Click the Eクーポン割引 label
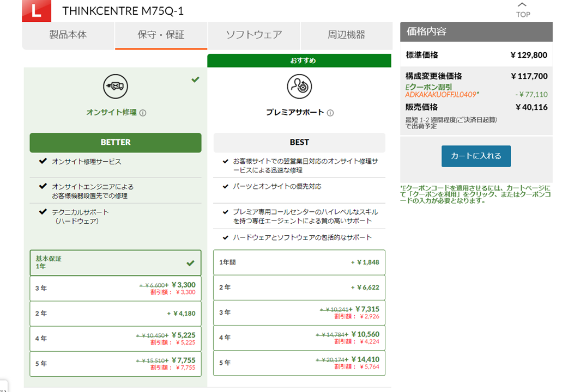Screen dimensions: 568x392 [428, 87]
